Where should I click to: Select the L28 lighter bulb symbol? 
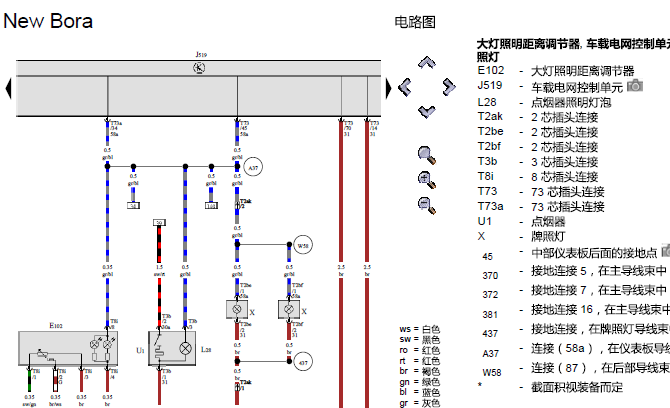point(185,348)
